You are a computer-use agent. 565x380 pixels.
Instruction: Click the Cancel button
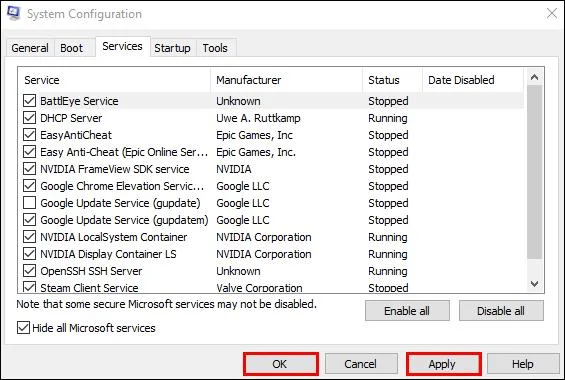[x=361, y=364]
